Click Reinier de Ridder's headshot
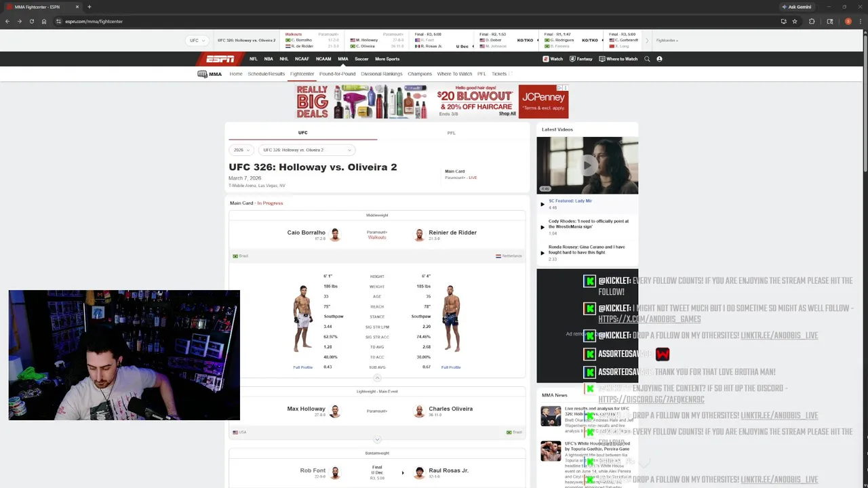This screenshot has width=868, height=488. click(x=419, y=235)
